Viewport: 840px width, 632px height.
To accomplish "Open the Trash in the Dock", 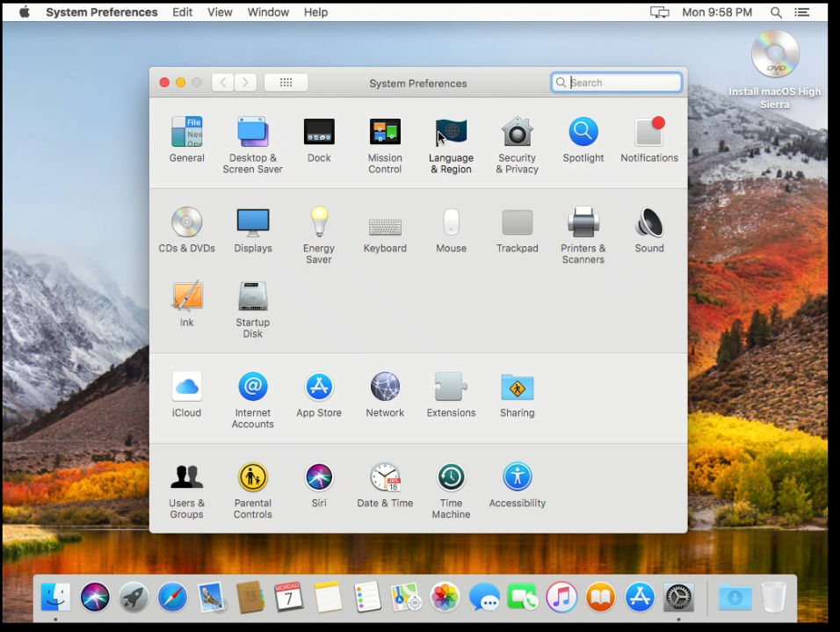I will (x=773, y=597).
